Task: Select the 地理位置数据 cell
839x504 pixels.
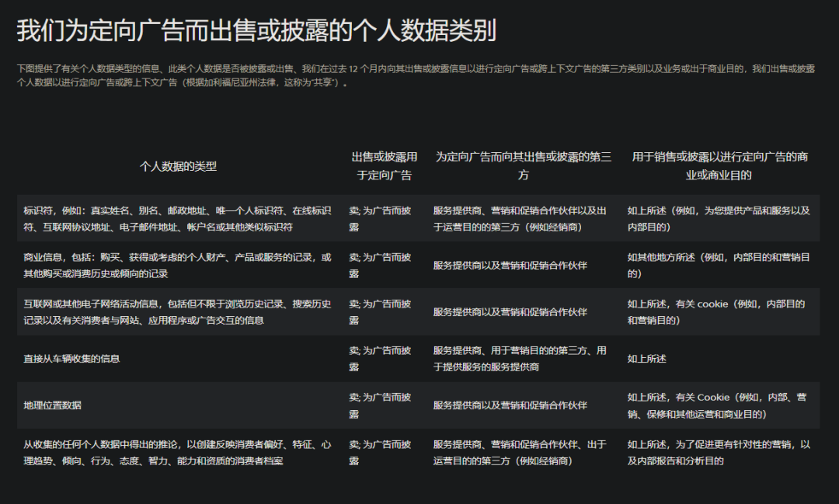Action: point(53,405)
